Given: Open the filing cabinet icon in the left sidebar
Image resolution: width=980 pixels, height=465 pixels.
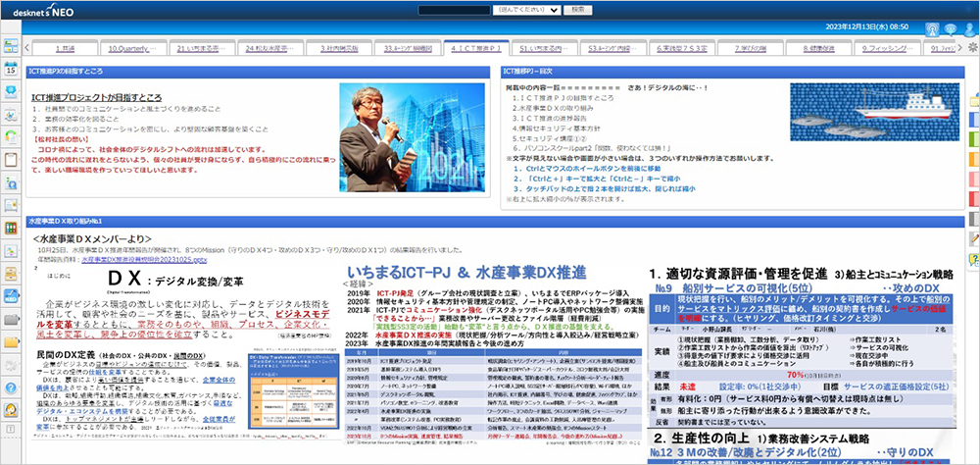Looking at the screenshot, I should (11, 274).
